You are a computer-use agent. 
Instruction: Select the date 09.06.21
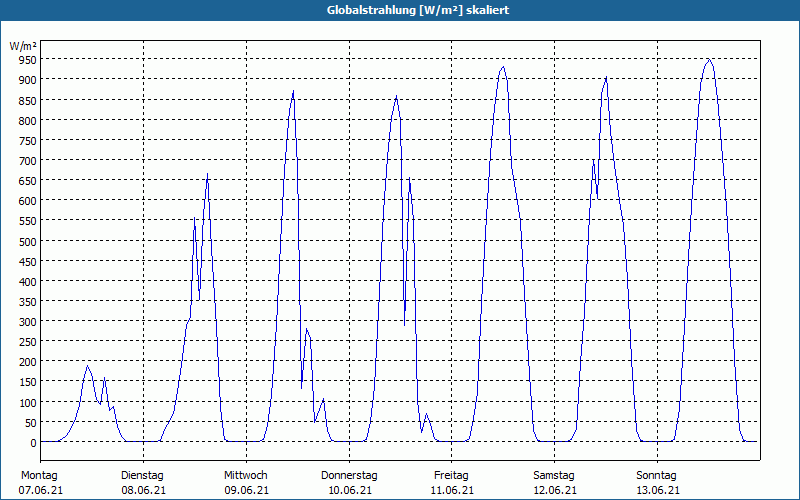(x=246, y=490)
